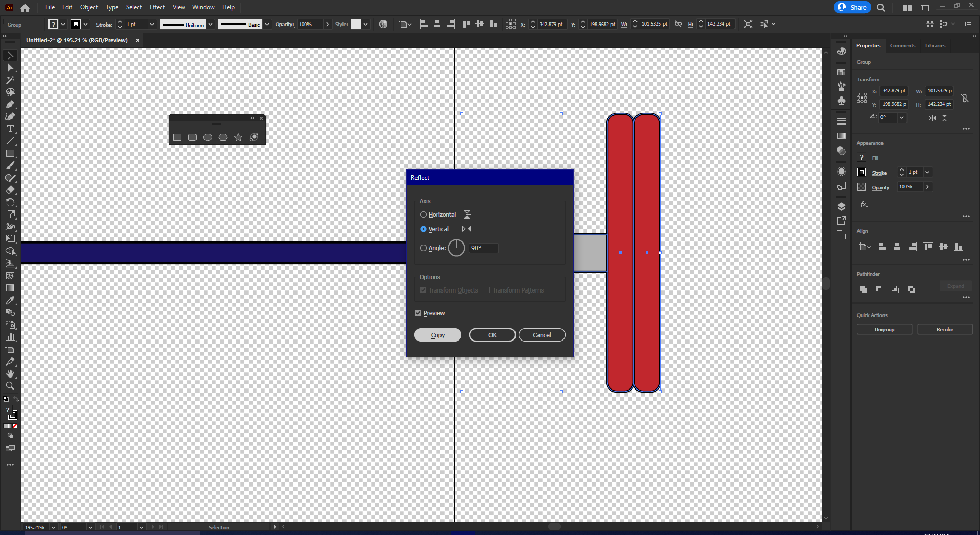
Task: Open the Object menu
Action: pyautogui.click(x=89, y=7)
